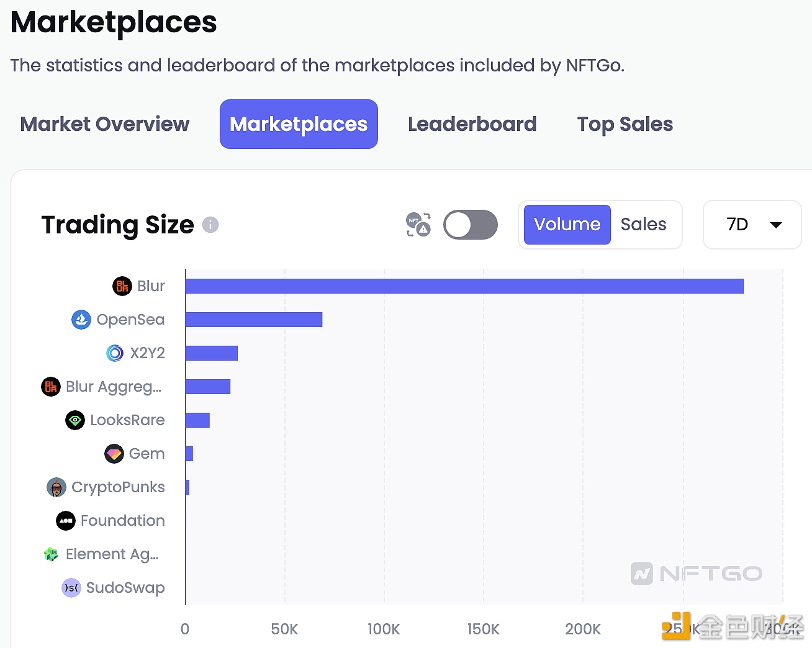Image resolution: width=812 pixels, height=648 pixels.
Task: Switch to the Leaderboard tab
Action: pyautogui.click(x=472, y=124)
